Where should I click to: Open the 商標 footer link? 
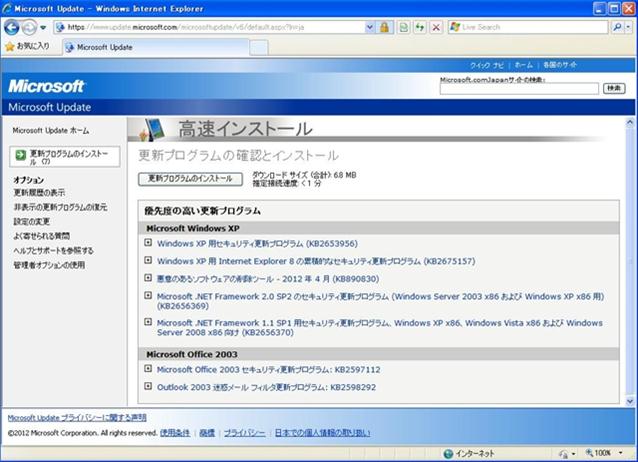coord(207,433)
